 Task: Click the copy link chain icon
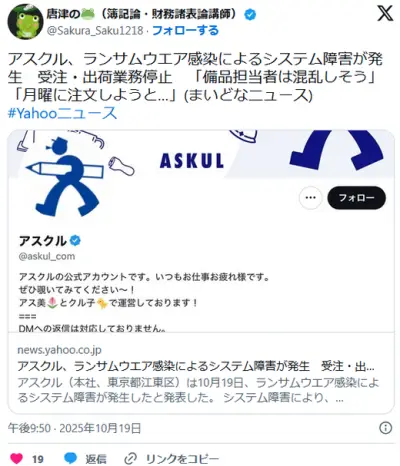coord(130,459)
